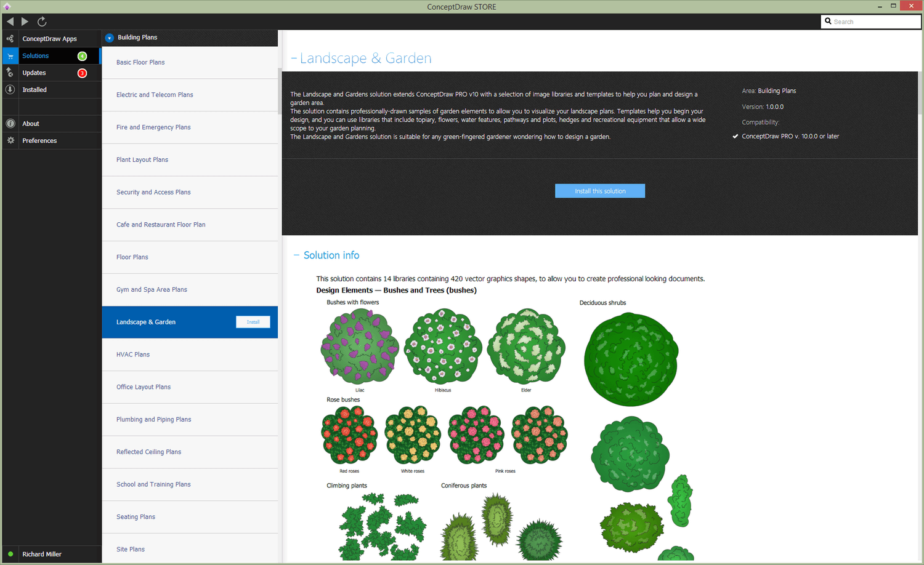Refresh the store page
This screenshot has width=924, height=565.
(42, 22)
